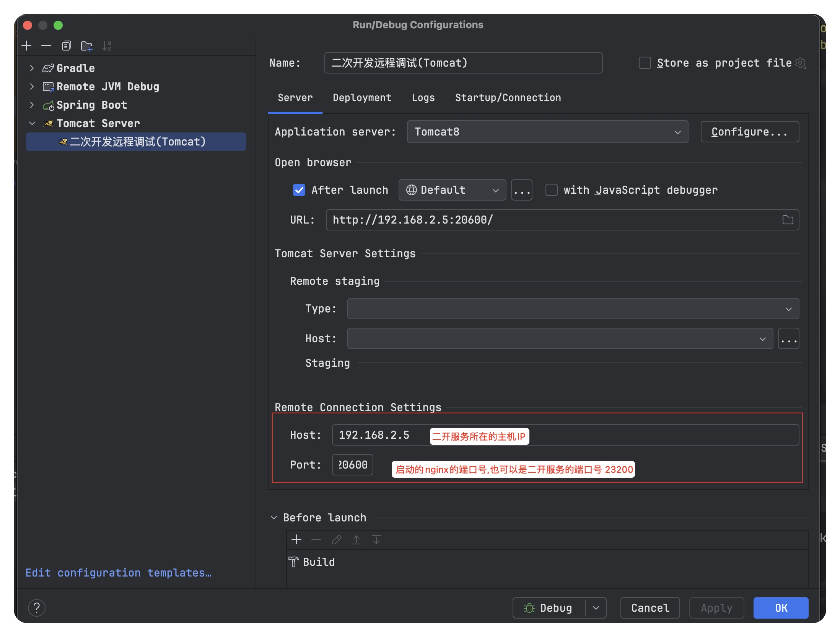The image size is (840, 637).
Task: Click the Copy Configuration icon
Action: [66, 46]
